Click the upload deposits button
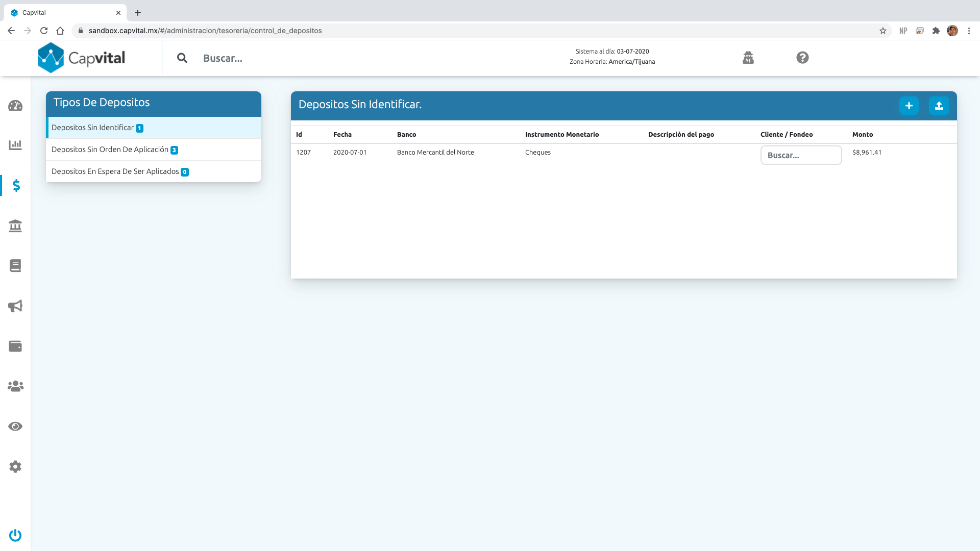Image resolution: width=980 pixels, height=551 pixels. [x=939, y=106]
